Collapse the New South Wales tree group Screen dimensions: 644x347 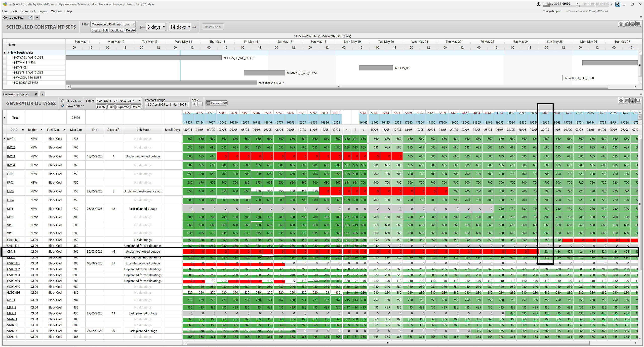click(x=8, y=53)
